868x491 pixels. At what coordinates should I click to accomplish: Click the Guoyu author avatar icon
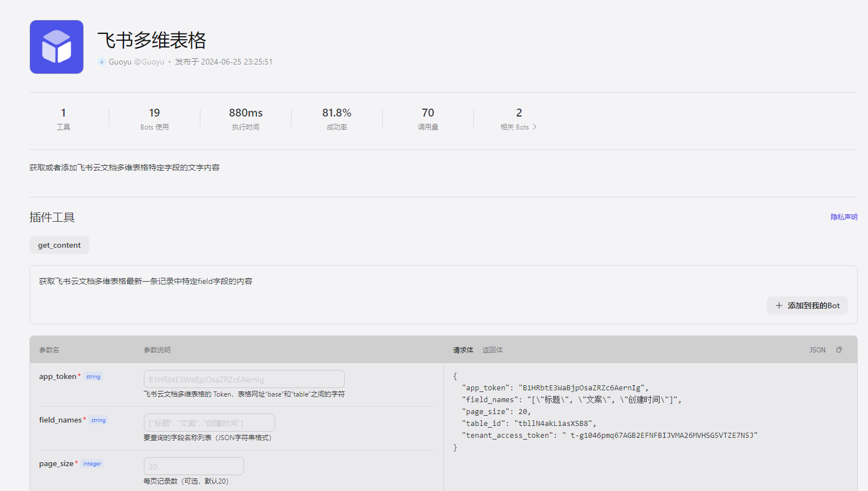point(101,62)
